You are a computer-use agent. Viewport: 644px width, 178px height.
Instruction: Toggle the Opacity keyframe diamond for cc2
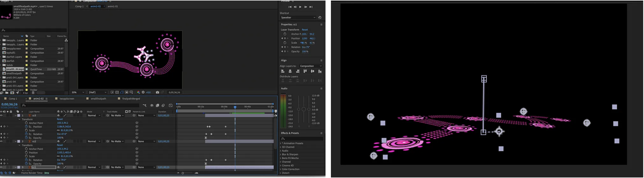pos(4,163)
